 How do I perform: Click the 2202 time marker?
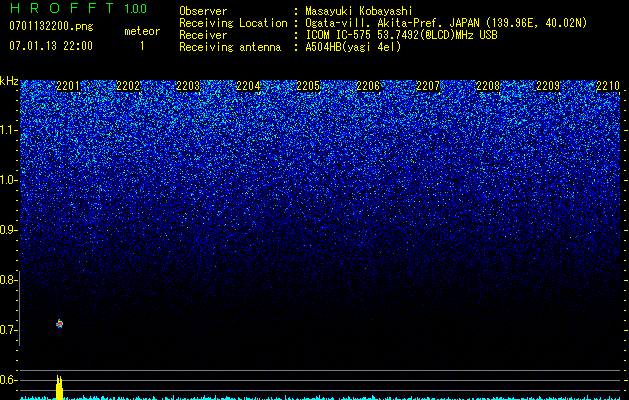pyautogui.click(x=128, y=86)
